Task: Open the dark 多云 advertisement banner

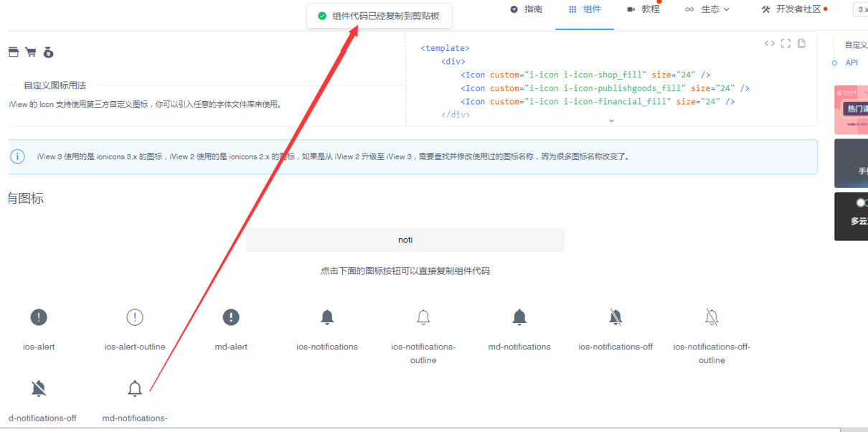Action: coord(851,216)
